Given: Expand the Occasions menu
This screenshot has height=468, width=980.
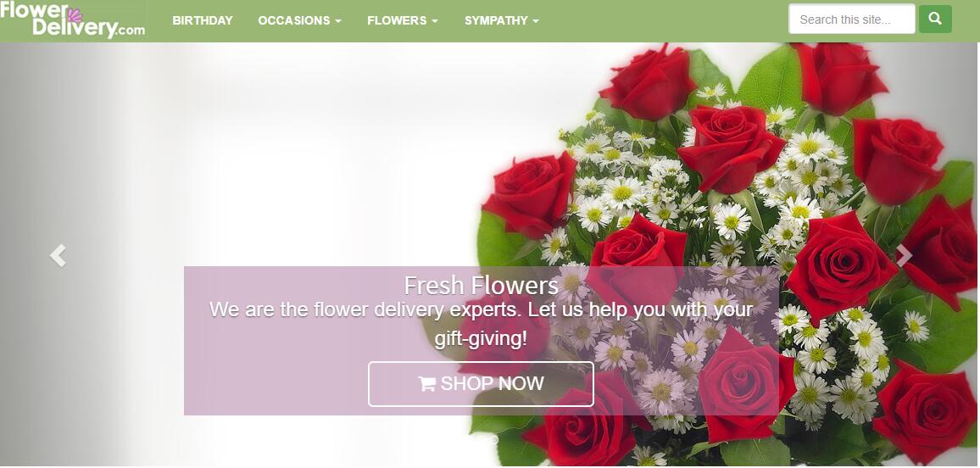Looking at the screenshot, I should coord(300,20).
